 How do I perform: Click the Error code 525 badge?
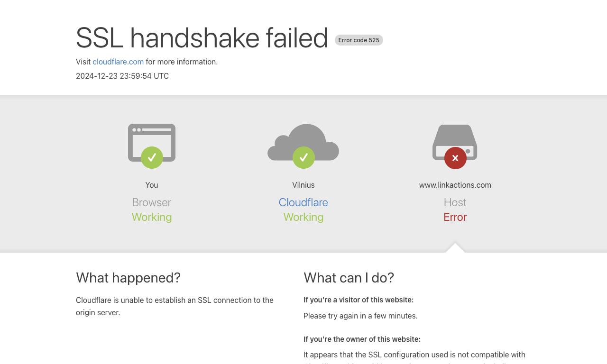point(359,40)
